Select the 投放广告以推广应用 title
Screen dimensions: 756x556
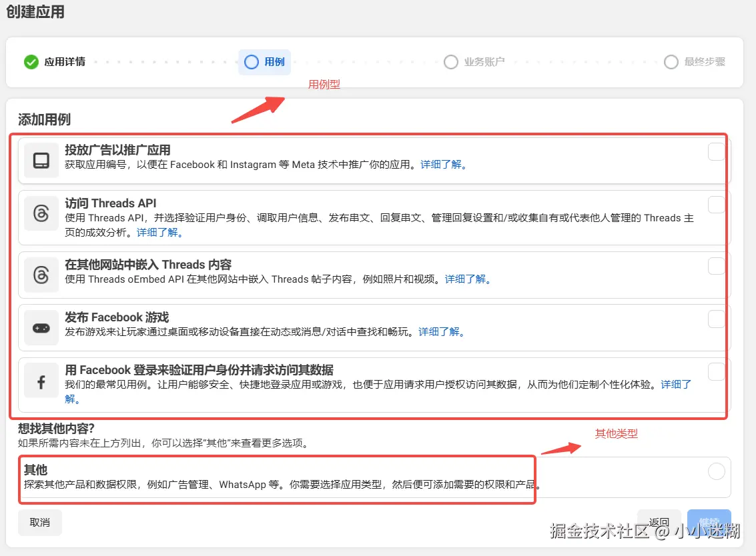tap(117, 150)
